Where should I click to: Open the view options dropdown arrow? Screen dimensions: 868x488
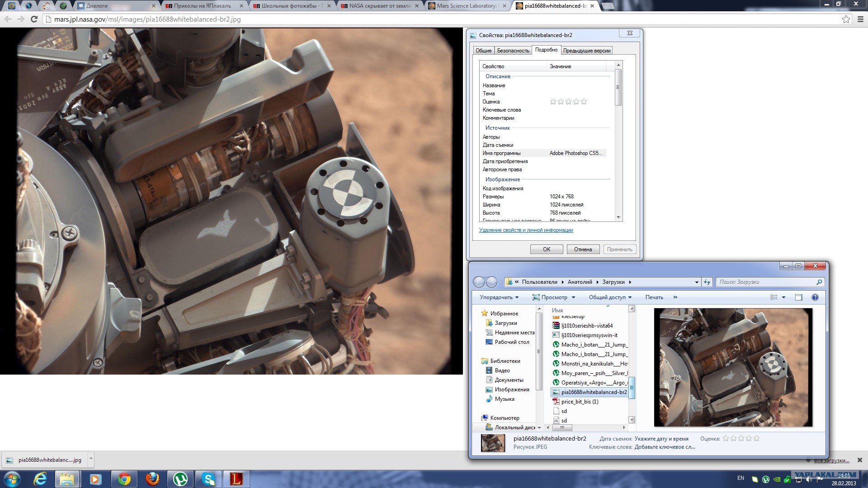click(784, 297)
